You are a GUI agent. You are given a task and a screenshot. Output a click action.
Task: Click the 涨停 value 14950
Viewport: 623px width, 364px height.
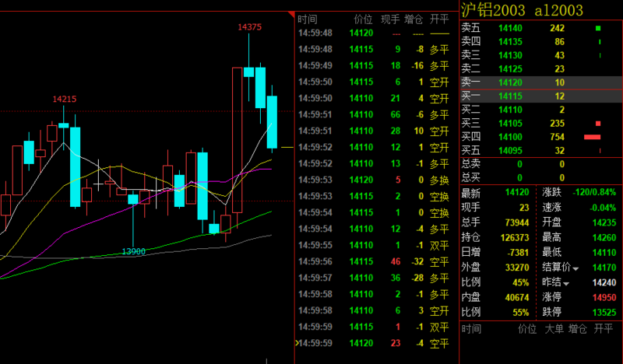pyautogui.click(x=604, y=297)
